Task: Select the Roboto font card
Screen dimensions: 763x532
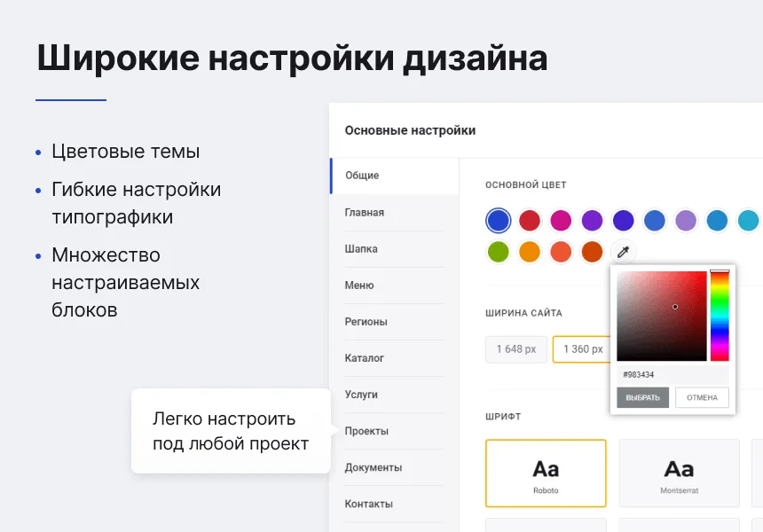Action: click(546, 473)
